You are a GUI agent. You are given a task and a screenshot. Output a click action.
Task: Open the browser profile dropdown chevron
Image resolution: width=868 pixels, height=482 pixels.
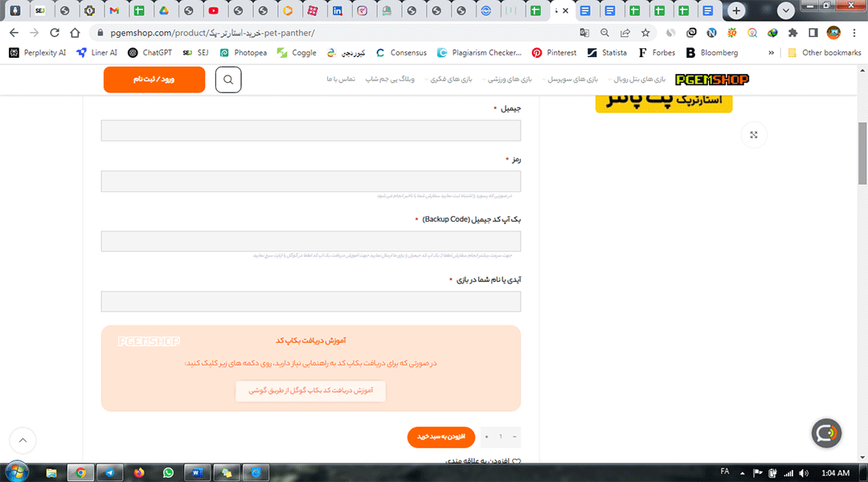(785, 11)
